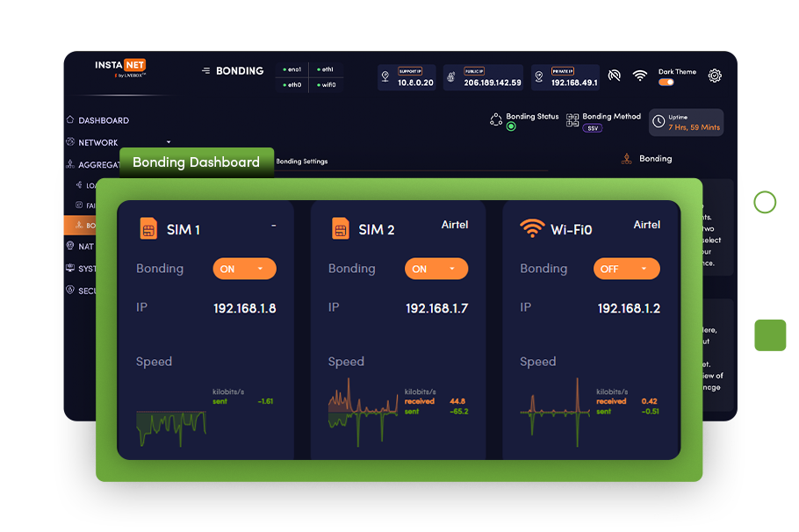This screenshot has height=532, width=799.
Task: Open SIM 2 Bonding ON dropdown
Action: tap(435, 269)
